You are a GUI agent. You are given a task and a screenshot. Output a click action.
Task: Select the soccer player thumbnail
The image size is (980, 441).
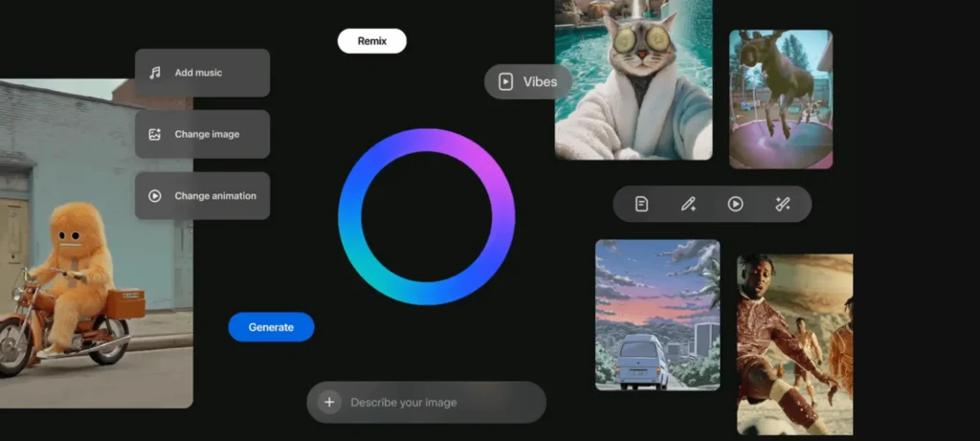(x=793, y=344)
